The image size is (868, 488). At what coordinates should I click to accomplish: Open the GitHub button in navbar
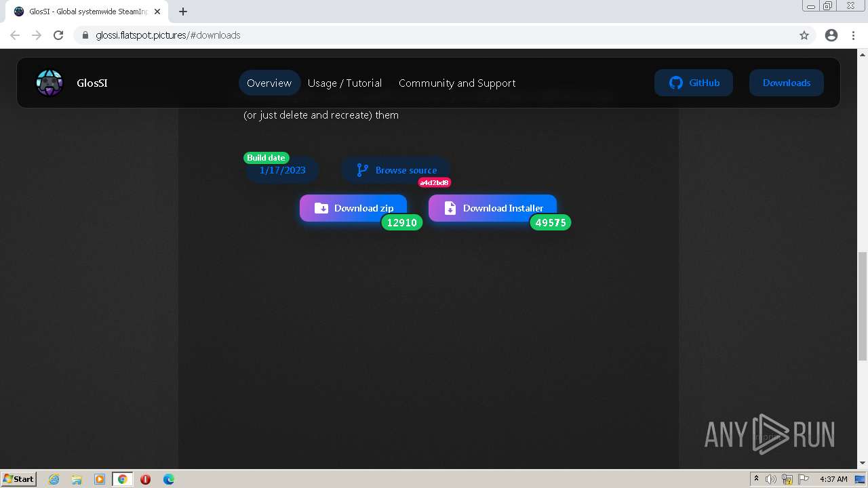[694, 83]
